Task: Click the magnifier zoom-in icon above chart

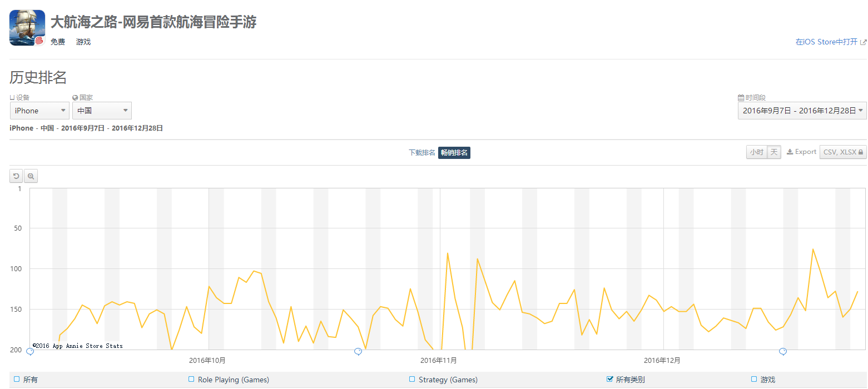Action: click(x=31, y=176)
